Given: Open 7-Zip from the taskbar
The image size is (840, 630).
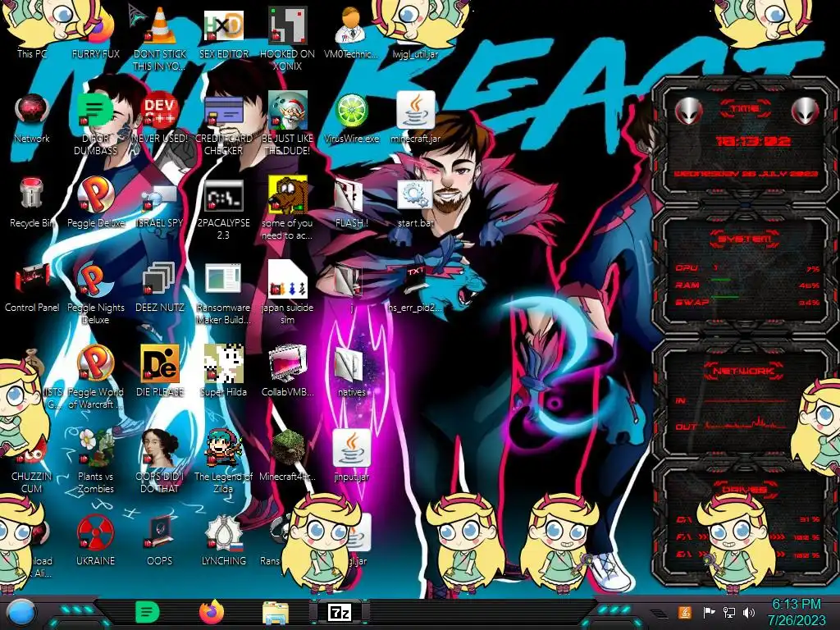Looking at the screenshot, I should point(339,612).
